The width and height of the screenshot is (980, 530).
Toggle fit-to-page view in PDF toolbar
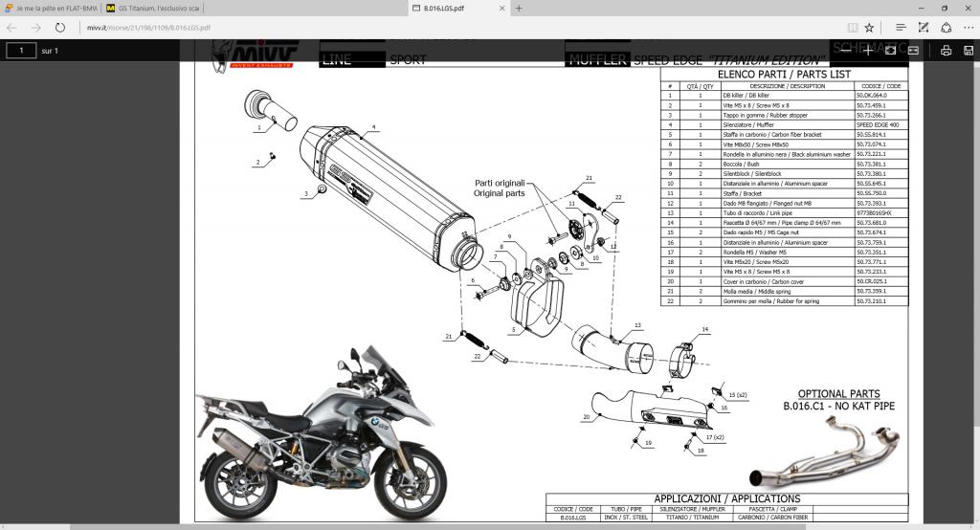pos(891,50)
